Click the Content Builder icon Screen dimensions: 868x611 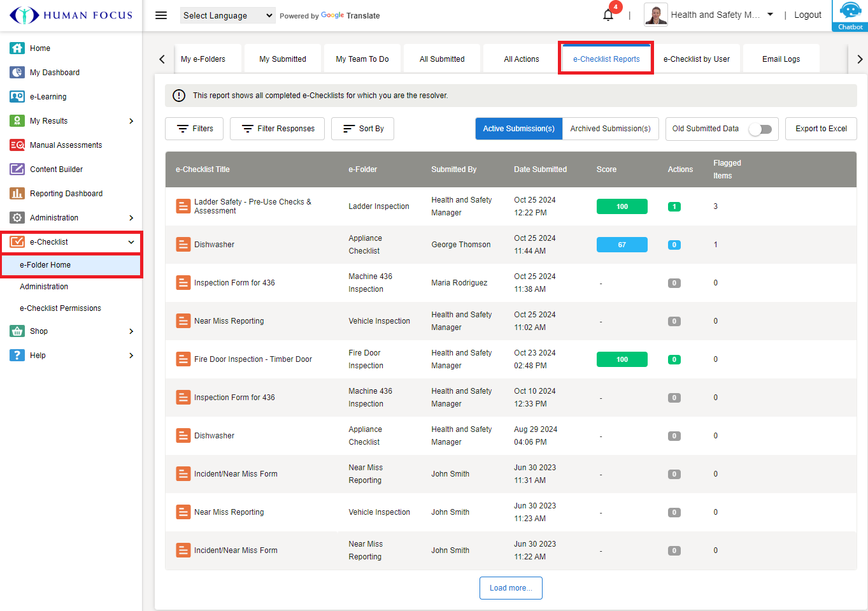pyautogui.click(x=17, y=169)
